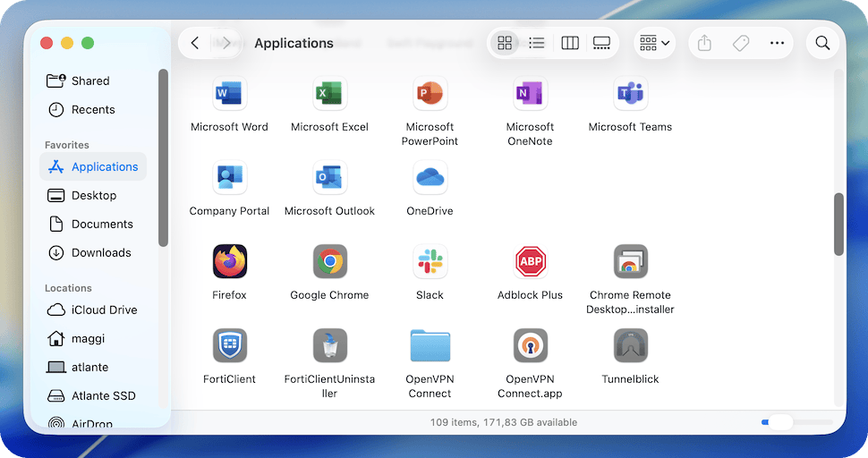Switch to icon grid view

505,43
